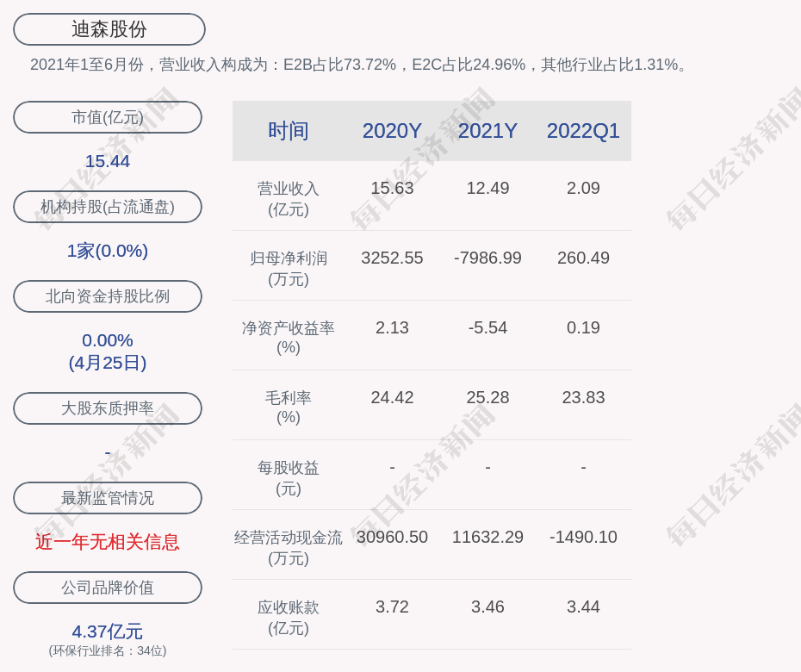Image resolution: width=801 pixels, height=672 pixels.
Task: Open the 北向资金持股比例 pill
Action: pyautogui.click(x=108, y=296)
